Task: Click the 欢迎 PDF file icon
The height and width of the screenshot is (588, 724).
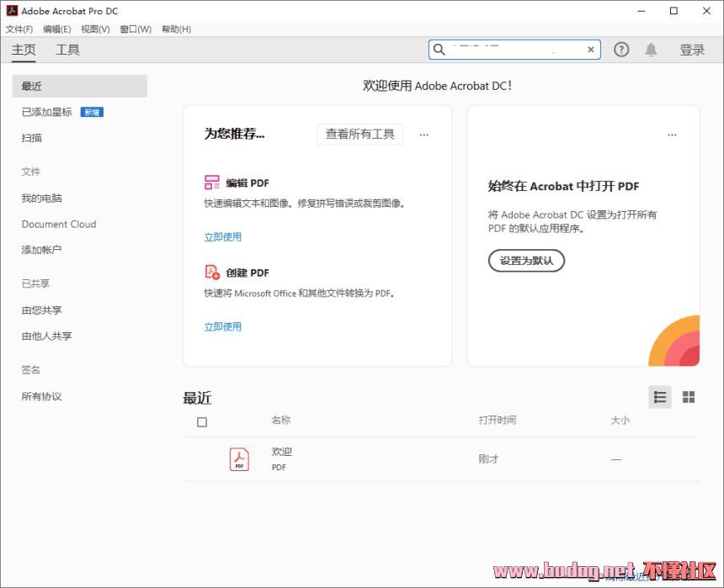Action: coord(239,459)
